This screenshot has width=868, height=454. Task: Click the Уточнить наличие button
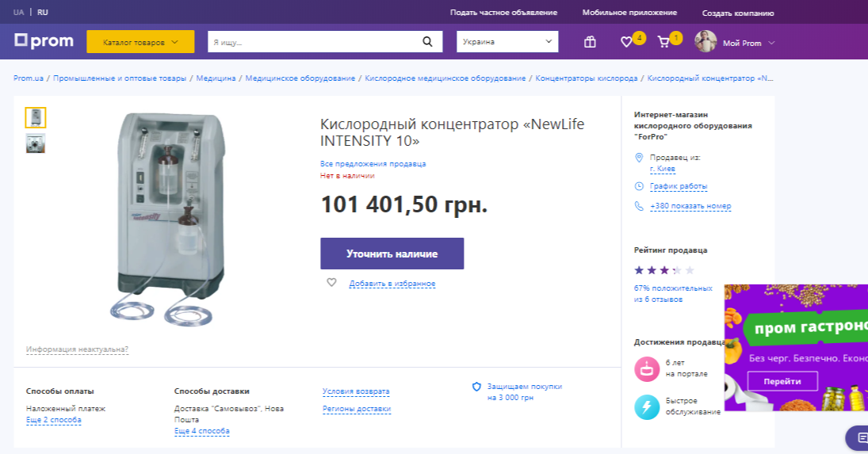(x=392, y=254)
